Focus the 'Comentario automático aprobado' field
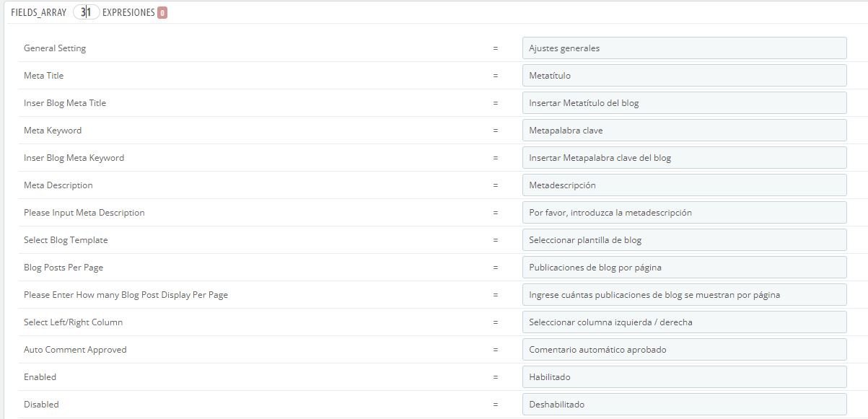 tap(683, 350)
